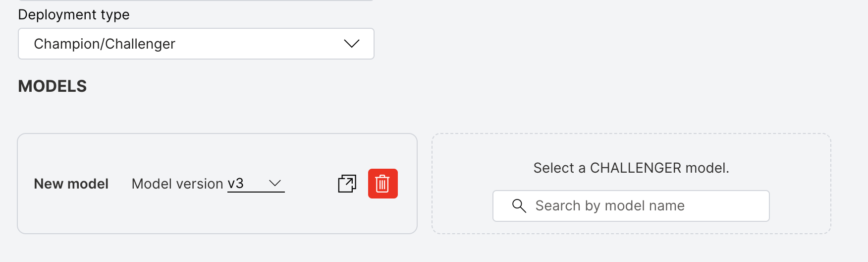Click the v3 version value
Viewport: 868px width, 262px height.
236,184
